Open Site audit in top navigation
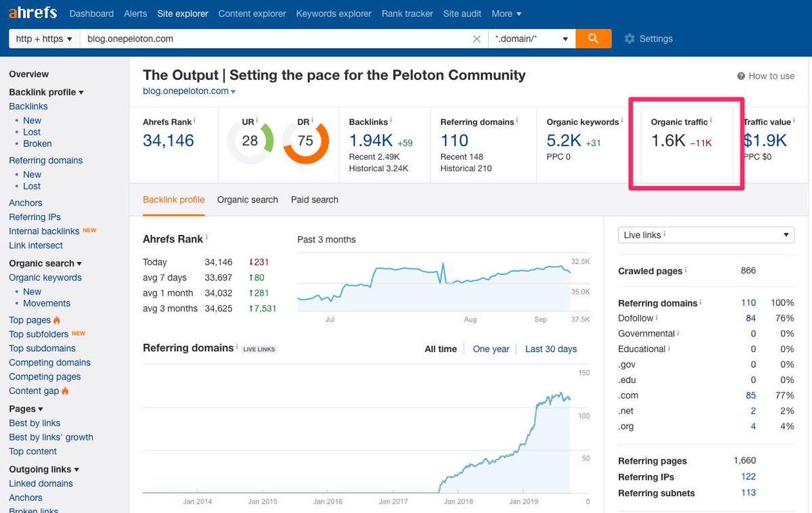The image size is (812, 513). tap(462, 14)
